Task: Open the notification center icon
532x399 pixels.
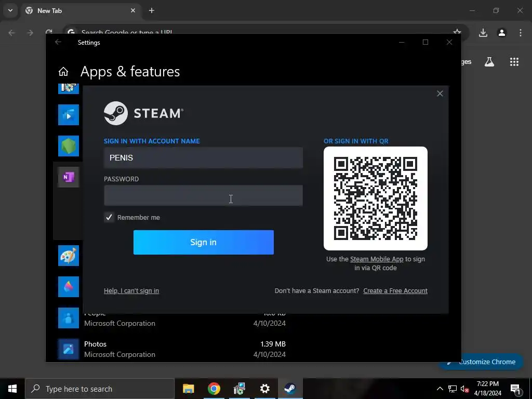Action: click(515, 389)
